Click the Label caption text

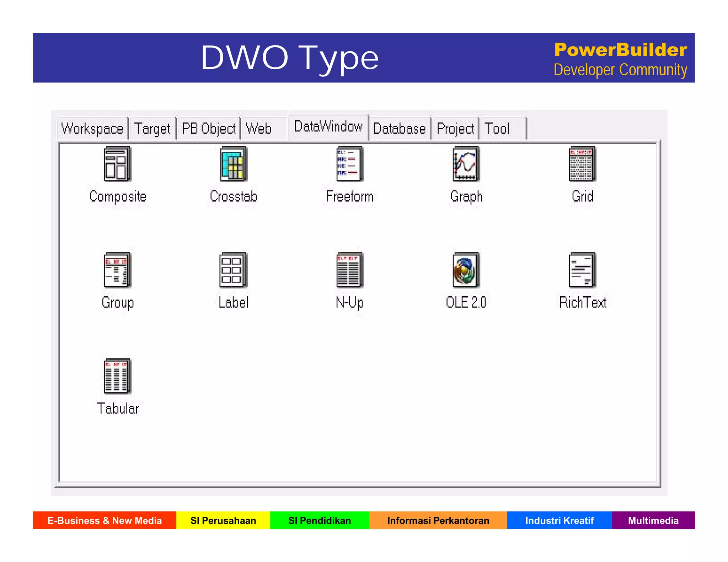[234, 302]
